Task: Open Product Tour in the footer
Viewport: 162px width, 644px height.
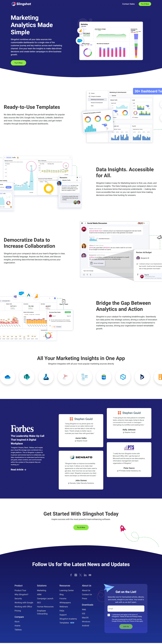Action: [20, 590]
